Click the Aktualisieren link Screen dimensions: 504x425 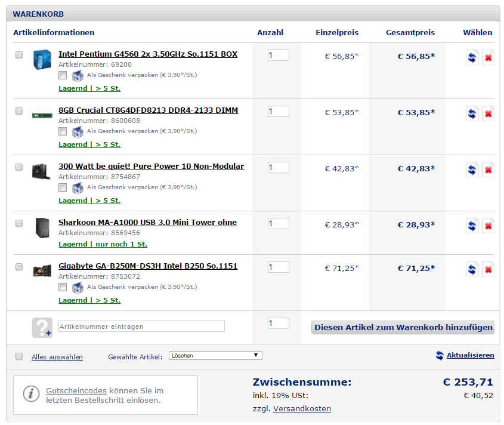pyautogui.click(x=470, y=355)
